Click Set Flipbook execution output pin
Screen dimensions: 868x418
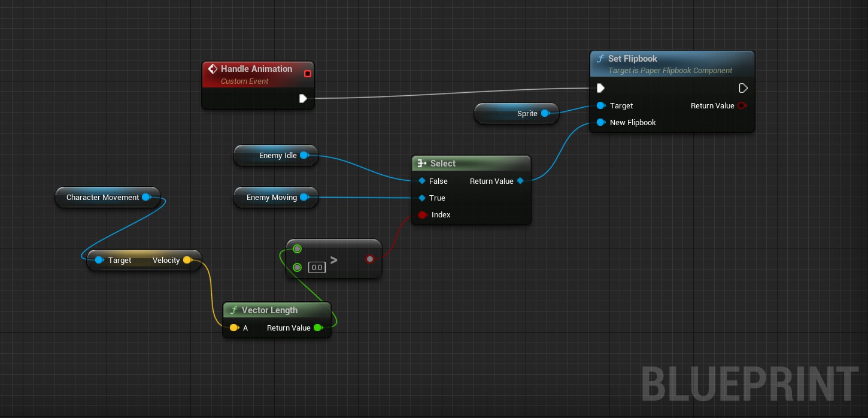[743, 88]
